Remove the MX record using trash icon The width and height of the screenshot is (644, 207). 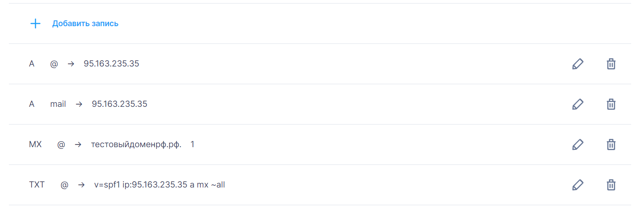611,145
